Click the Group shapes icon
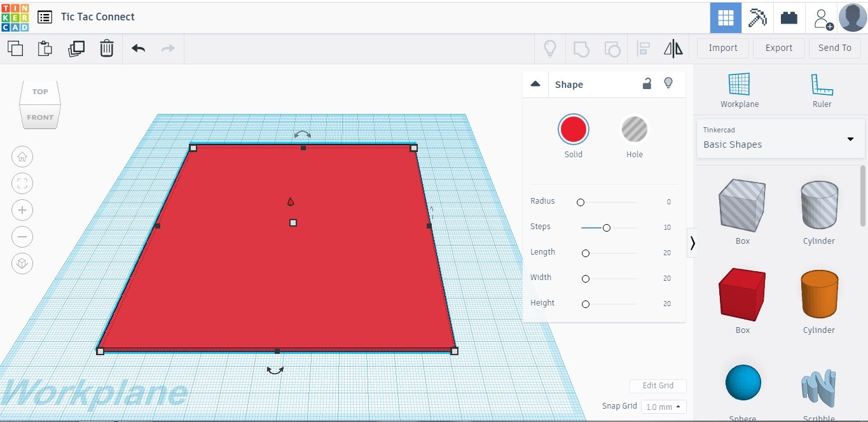The height and width of the screenshot is (422, 868). (581, 48)
